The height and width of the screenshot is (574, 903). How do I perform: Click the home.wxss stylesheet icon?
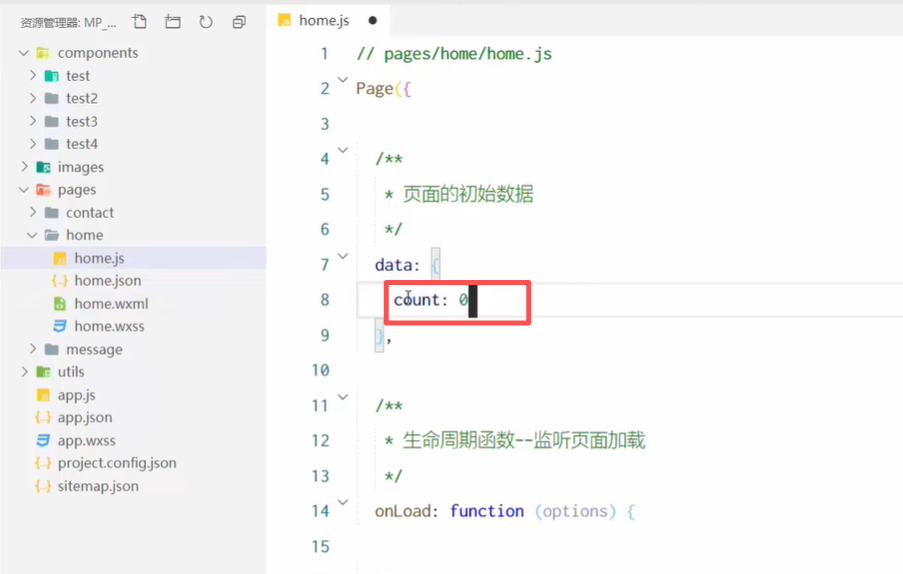[x=60, y=326]
